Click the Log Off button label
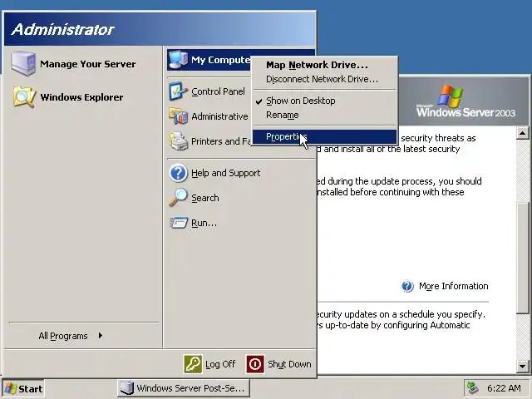532x399 pixels. tap(220, 364)
